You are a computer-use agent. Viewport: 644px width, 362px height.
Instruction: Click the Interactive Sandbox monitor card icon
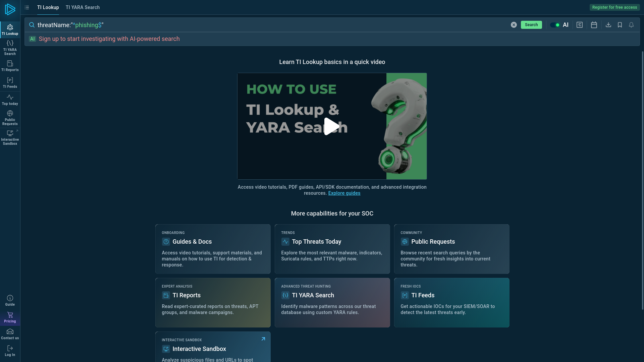pos(166,349)
